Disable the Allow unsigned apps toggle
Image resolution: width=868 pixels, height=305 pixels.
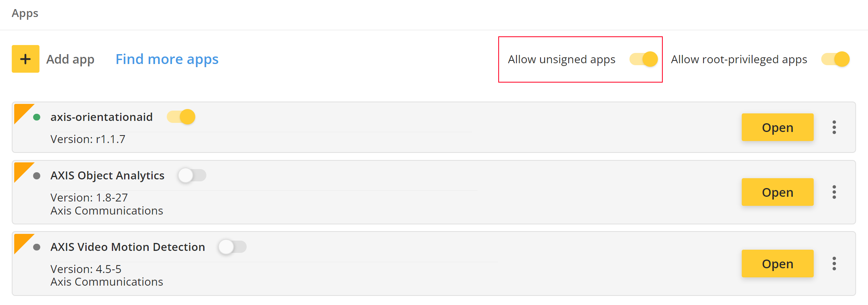[x=644, y=59]
